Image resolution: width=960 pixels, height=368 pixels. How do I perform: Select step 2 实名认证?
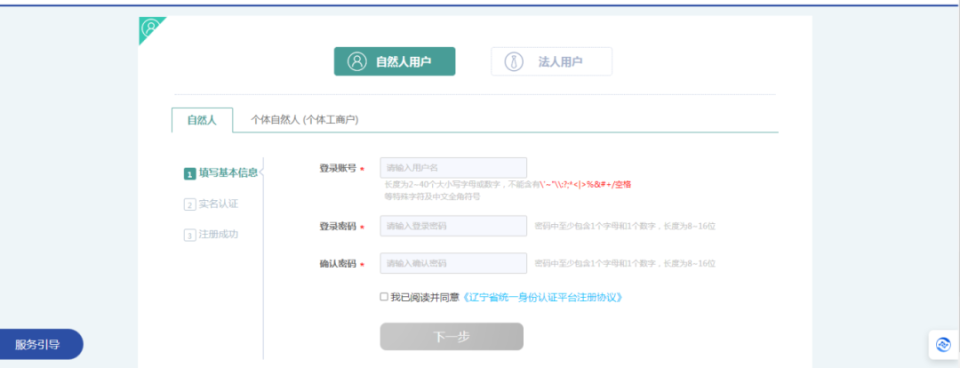[211, 204]
